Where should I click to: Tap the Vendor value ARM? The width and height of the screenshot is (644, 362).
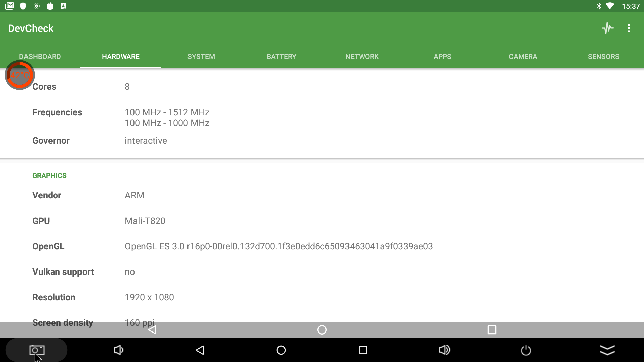coord(135,195)
